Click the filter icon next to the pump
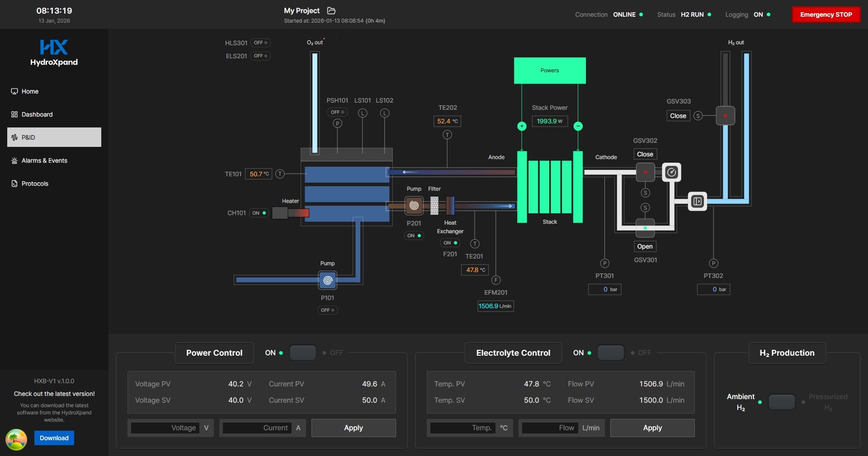Image resolution: width=868 pixels, height=456 pixels. click(x=434, y=206)
